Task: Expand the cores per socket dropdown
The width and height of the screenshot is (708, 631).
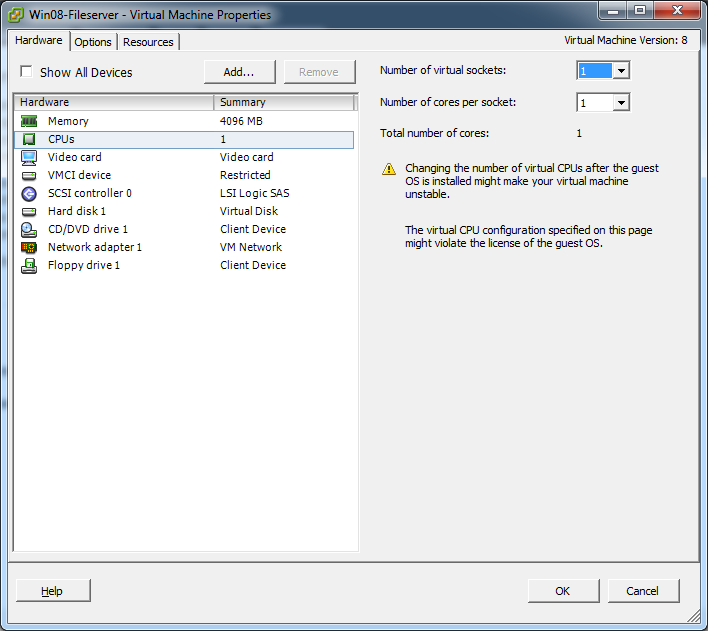Action: coord(620,103)
